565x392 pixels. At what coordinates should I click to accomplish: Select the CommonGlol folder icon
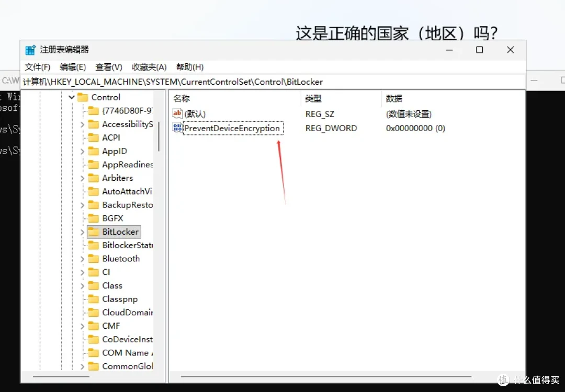click(93, 366)
